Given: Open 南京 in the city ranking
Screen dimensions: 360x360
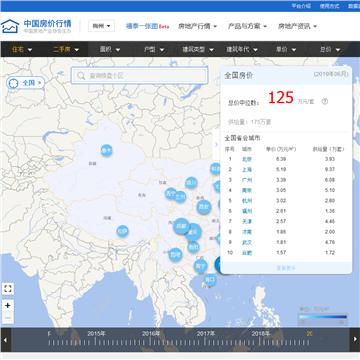Looking at the screenshot, I should click(247, 190).
